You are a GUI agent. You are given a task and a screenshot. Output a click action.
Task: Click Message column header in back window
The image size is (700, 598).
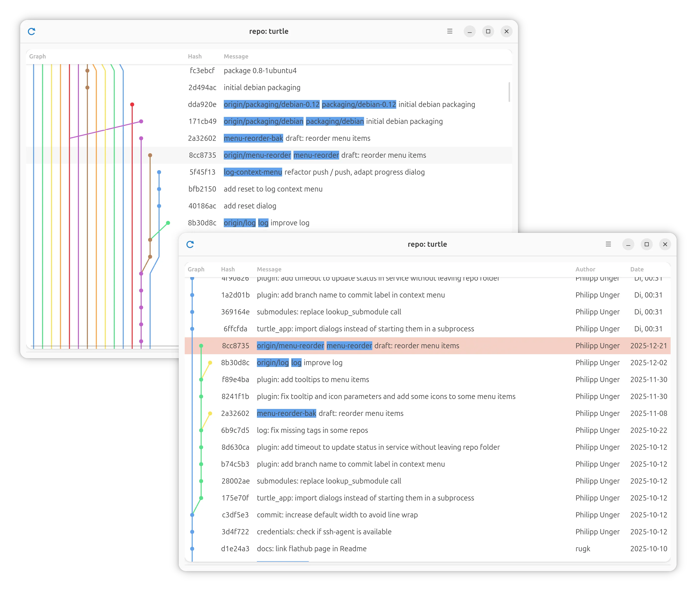236,56
